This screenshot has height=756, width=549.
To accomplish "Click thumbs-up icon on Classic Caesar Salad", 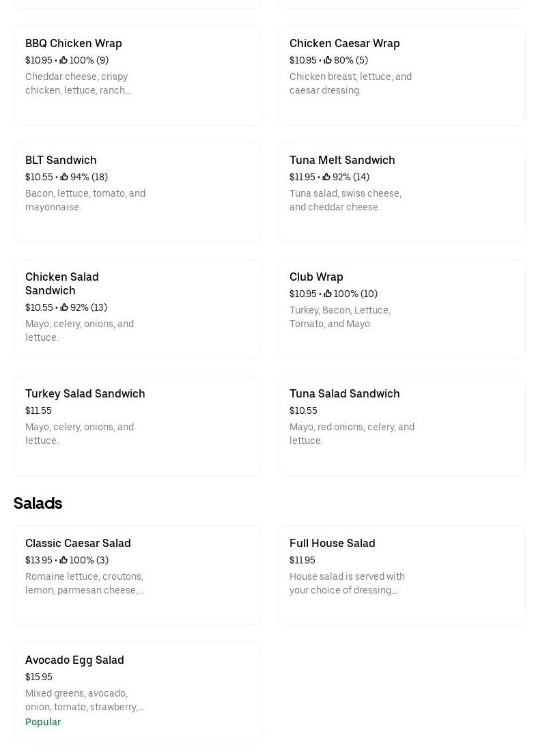I will 64,560.
